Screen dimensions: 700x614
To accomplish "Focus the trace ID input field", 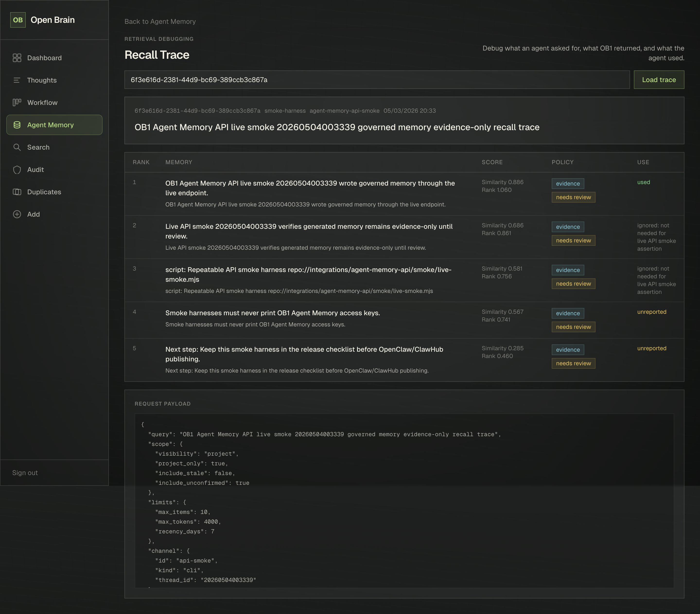I will pos(377,80).
